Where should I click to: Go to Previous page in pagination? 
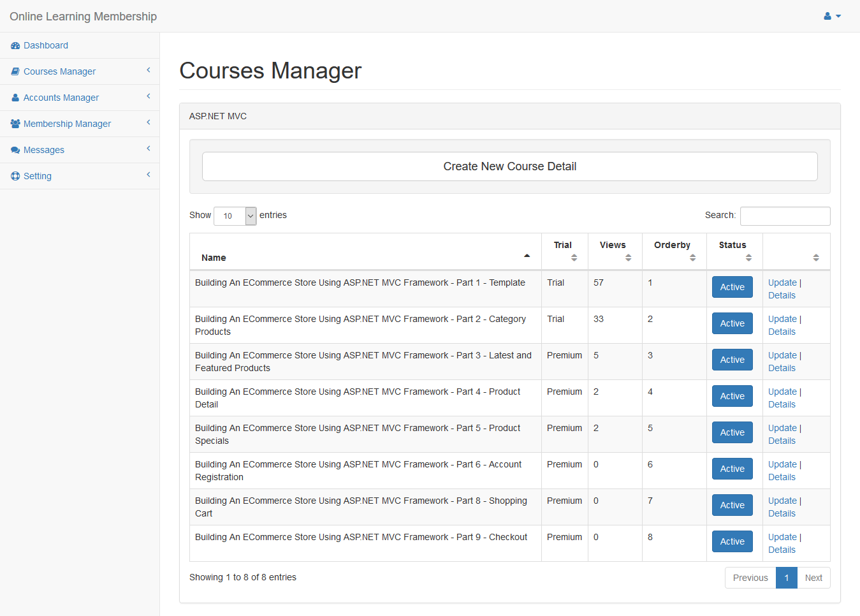(750, 578)
